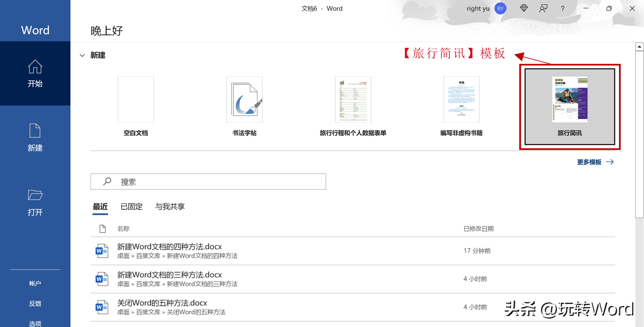Switch to the 已固定 tab
The image size is (644, 327).
click(x=132, y=206)
